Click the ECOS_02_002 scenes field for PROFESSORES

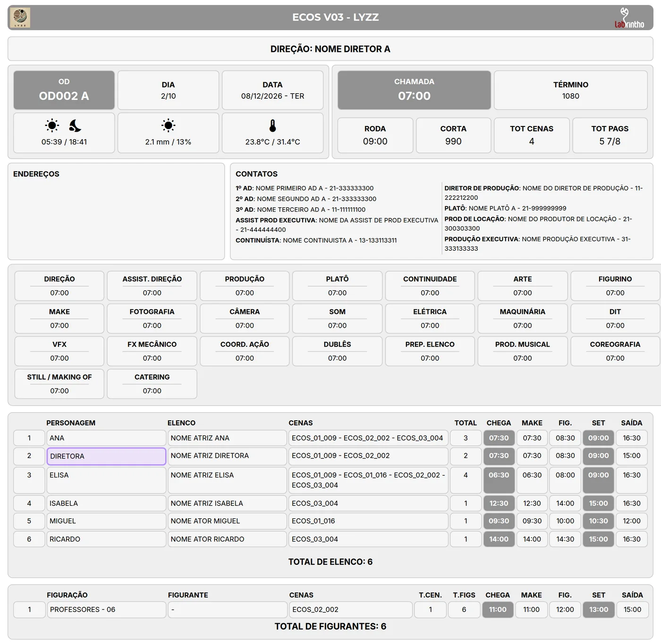pyautogui.click(x=351, y=610)
